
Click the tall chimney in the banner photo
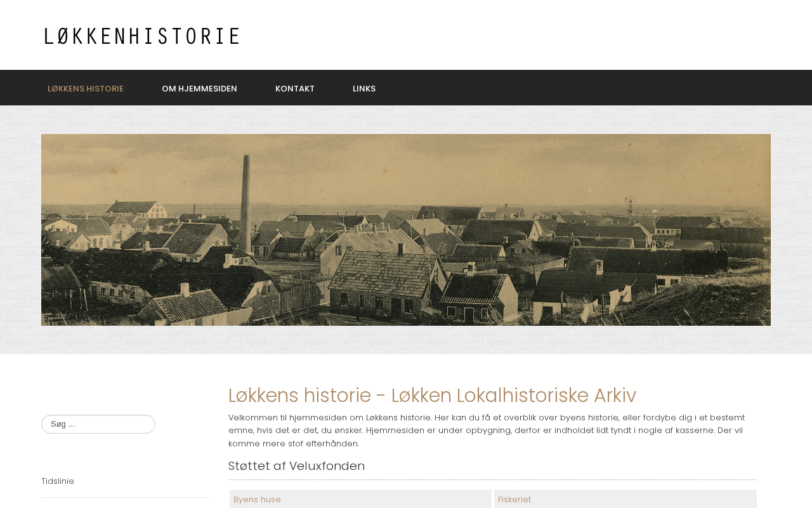click(x=245, y=206)
